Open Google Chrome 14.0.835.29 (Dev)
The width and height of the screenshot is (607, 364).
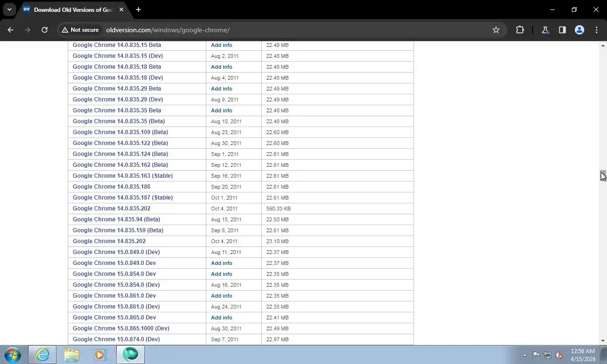(x=118, y=100)
